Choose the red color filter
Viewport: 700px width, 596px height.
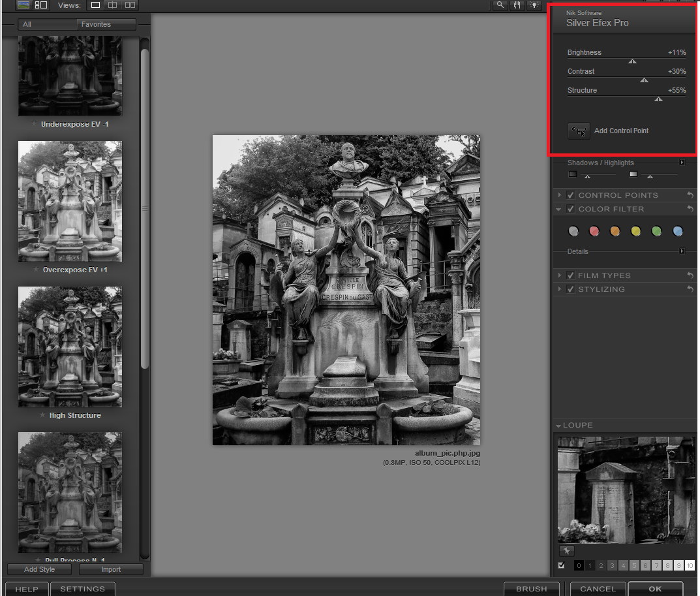tap(594, 231)
